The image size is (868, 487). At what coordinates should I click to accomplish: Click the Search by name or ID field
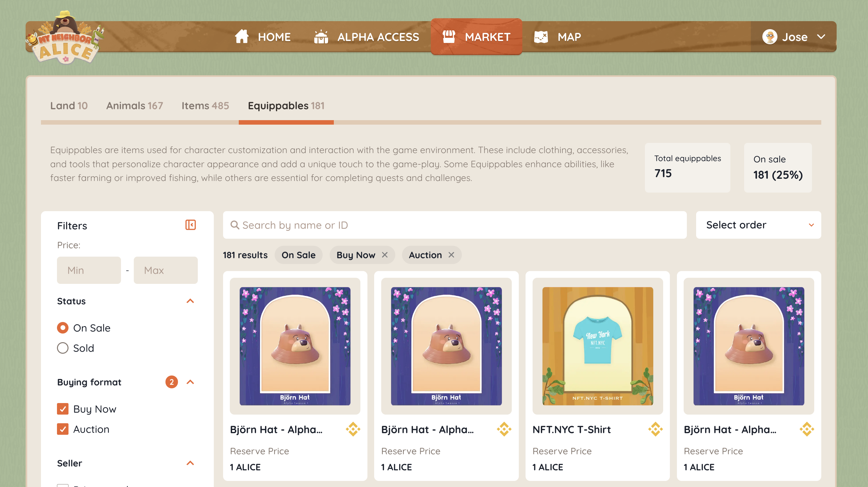pos(455,225)
